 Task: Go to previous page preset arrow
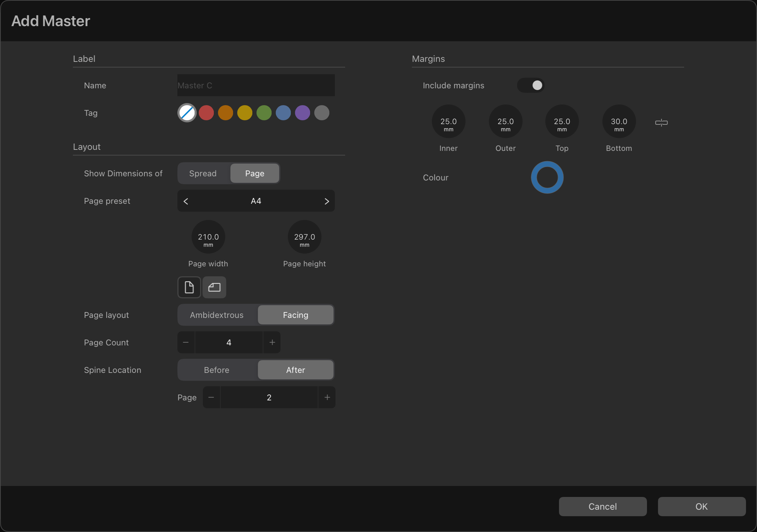tap(186, 201)
